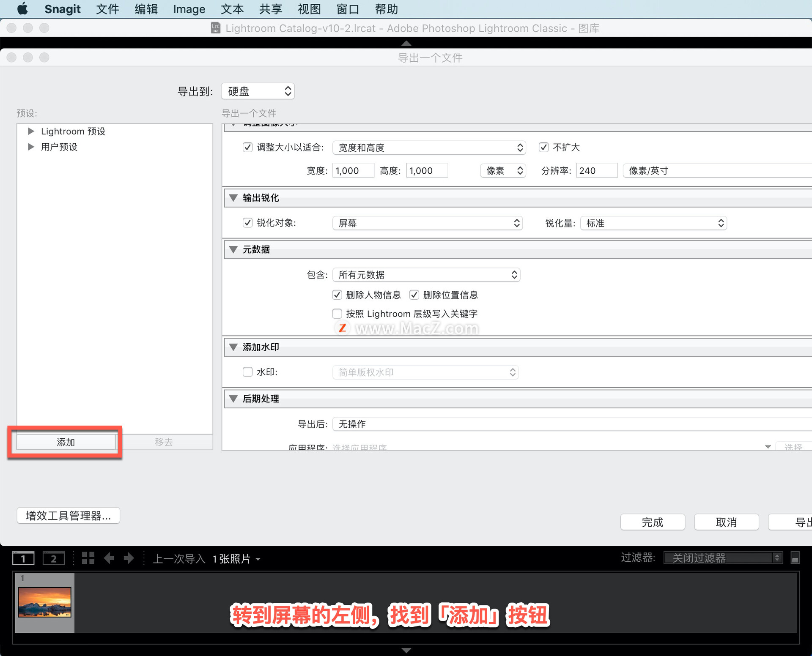Enable the 水印 checkbox
Image resolution: width=812 pixels, height=656 pixels.
point(248,372)
